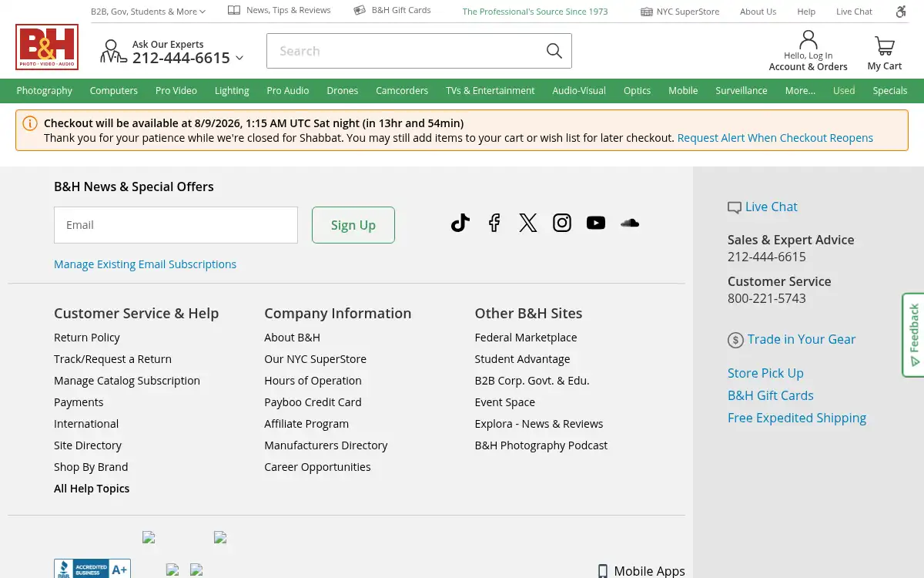Open the accessibility icon in top bar
924x578 pixels.
click(x=901, y=12)
